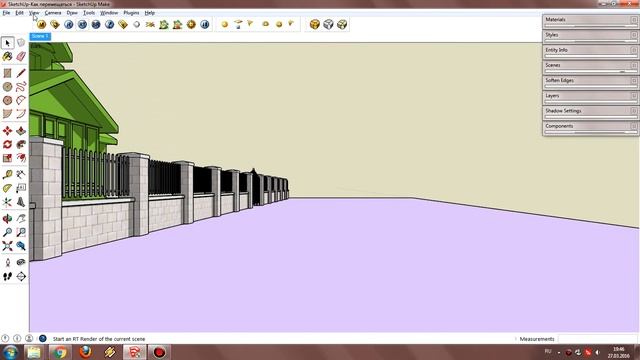Activate the Scale tool
Image resolution: width=640 pixels, height=360 pixels.
point(7,158)
